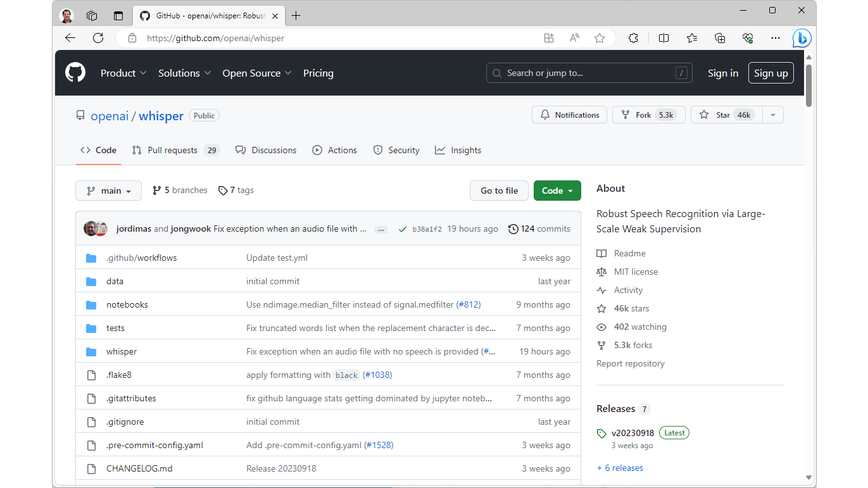Open the Star lists dropdown arrow
Viewport: 868px width, 488px height.
(772, 115)
